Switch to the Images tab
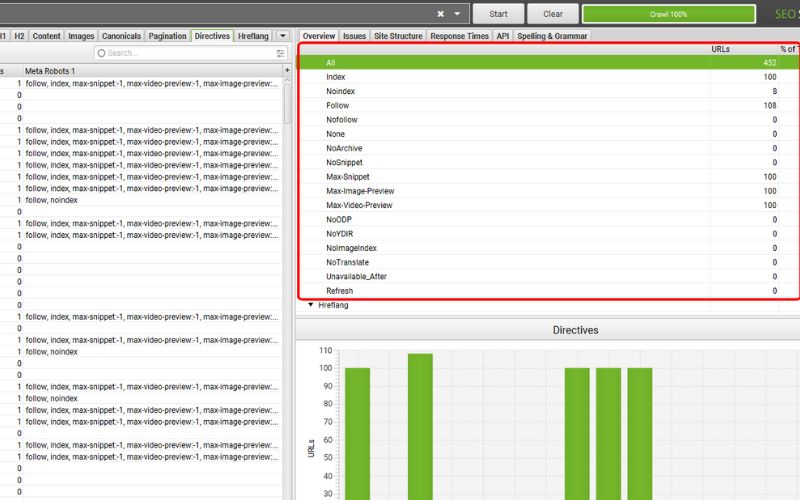Viewport: 800px width, 500px height. pyautogui.click(x=81, y=36)
